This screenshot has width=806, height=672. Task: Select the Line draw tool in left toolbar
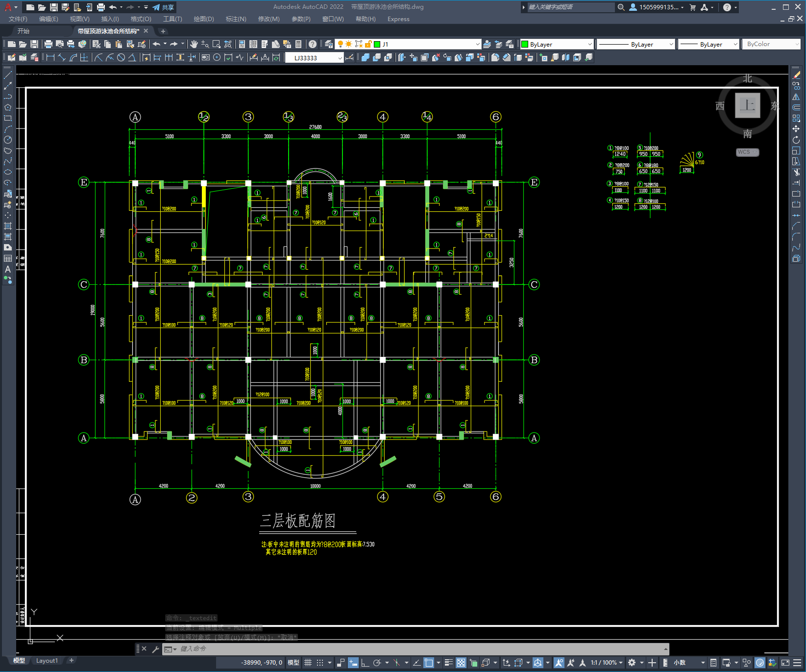click(x=8, y=75)
